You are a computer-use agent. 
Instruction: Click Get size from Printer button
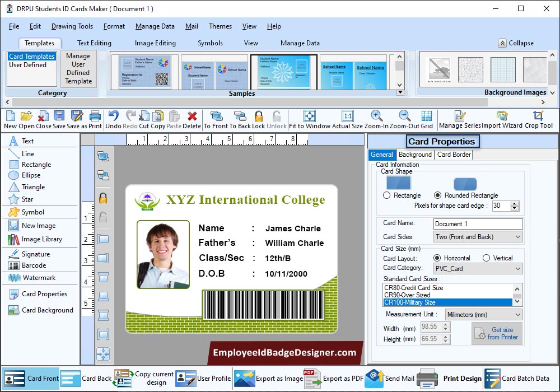click(497, 333)
